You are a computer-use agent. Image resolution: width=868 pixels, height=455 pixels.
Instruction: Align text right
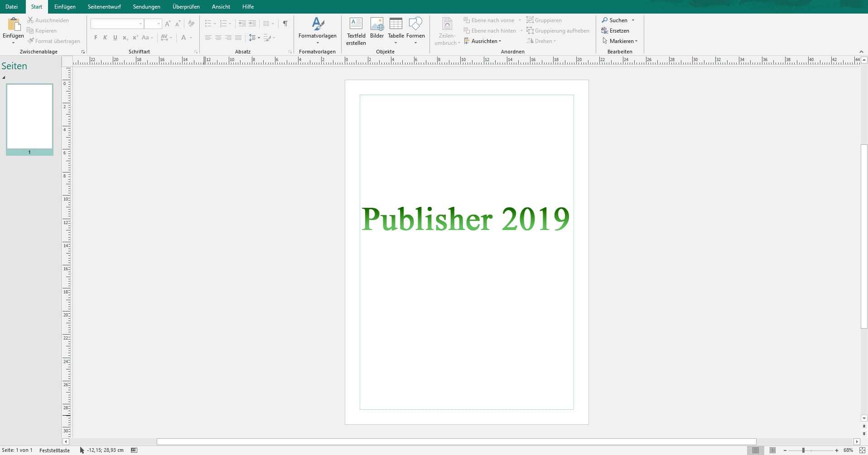(228, 38)
